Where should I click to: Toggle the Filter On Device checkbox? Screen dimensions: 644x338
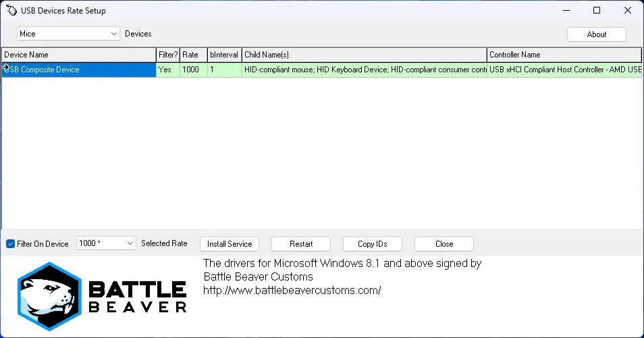pyautogui.click(x=10, y=244)
